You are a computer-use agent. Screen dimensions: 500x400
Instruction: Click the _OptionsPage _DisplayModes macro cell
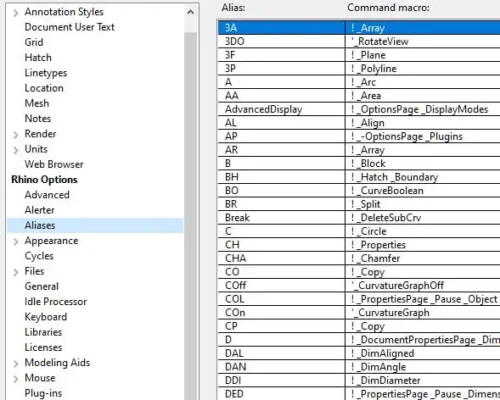tap(423, 109)
